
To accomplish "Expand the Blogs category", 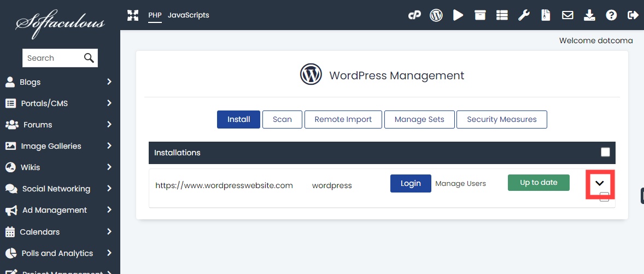I will [59, 82].
